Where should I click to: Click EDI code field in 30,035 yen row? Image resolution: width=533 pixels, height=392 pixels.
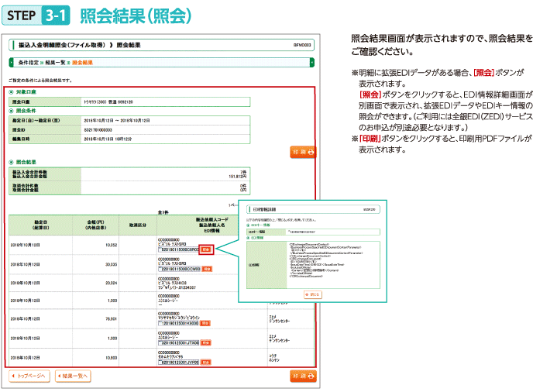[180, 269]
